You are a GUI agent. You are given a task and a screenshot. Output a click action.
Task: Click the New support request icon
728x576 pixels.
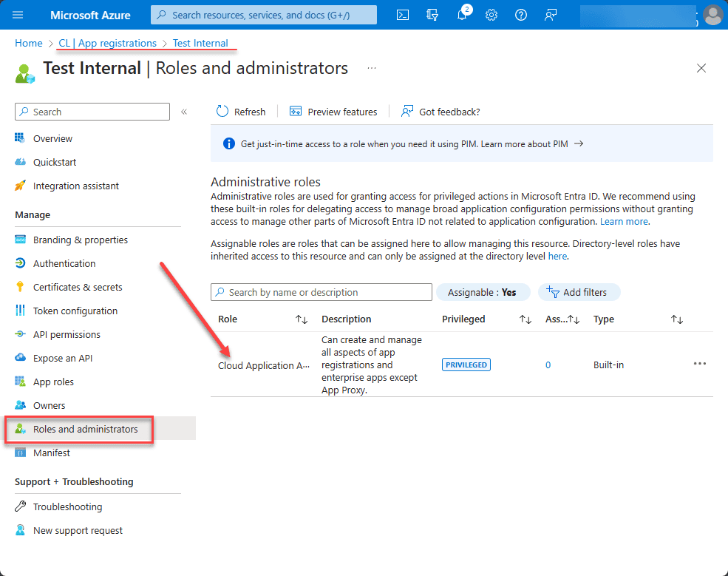tap(20, 530)
